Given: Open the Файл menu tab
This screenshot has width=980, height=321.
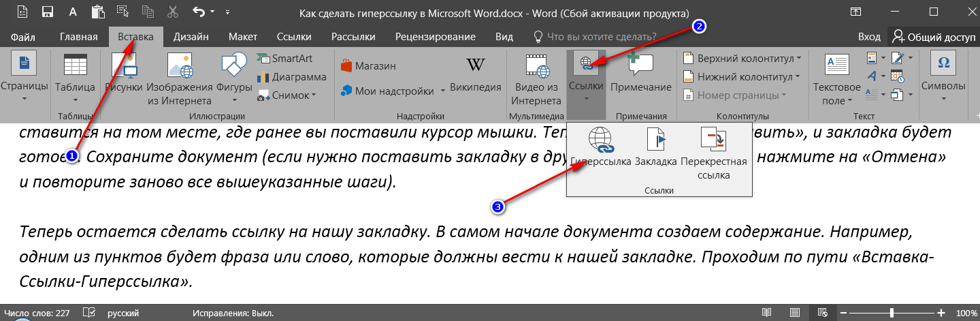Looking at the screenshot, I should [x=24, y=37].
